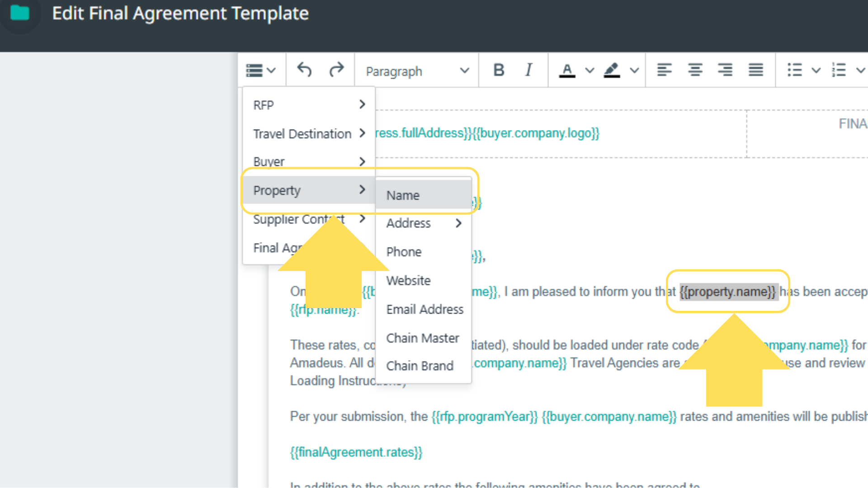Justify the text alignment
The height and width of the screenshot is (488, 868).
pos(755,70)
